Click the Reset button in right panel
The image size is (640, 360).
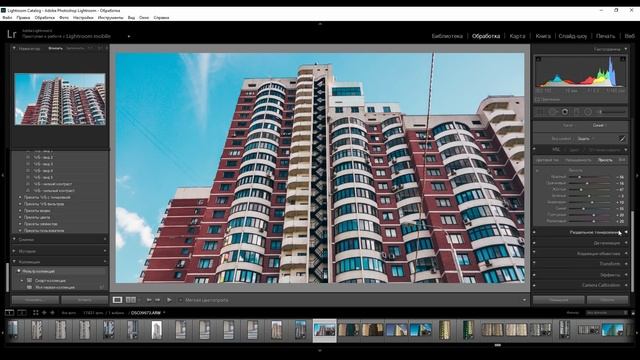click(607, 300)
